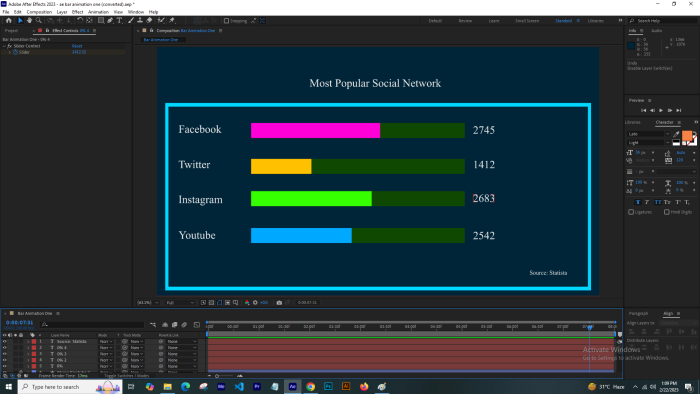This screenshot has height=394, width=700.
Task: Toggle the lock on Effect Controls panel
Action: [x=47, y=30]
